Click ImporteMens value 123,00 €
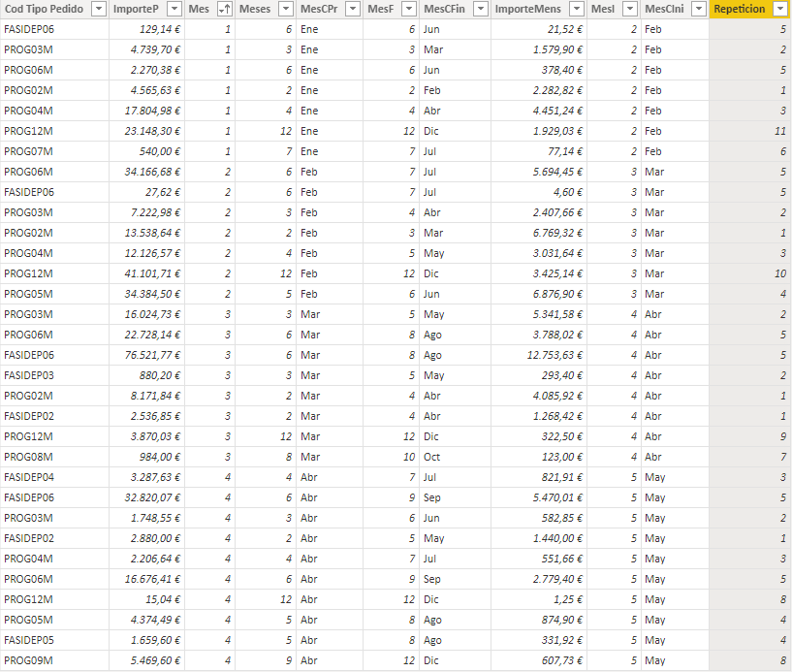Screen dimensions: 792x672 pyautogui.click(x=539, y=457)
